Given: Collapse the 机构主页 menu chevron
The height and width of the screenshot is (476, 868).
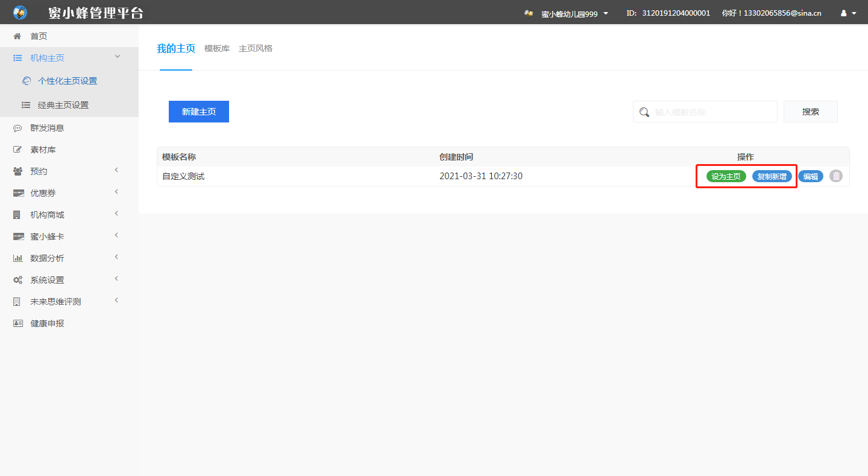Looking at the screenshot, I should tap(117, 57).
